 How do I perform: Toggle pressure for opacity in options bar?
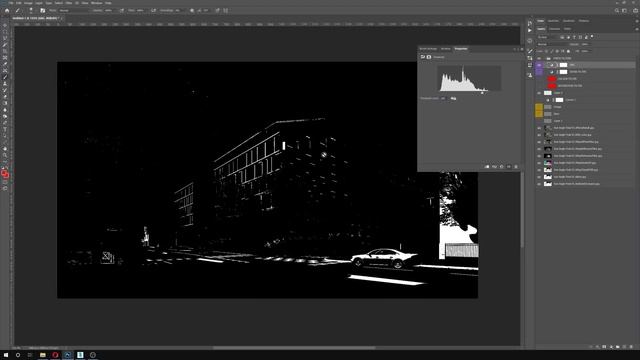pos(122,11)
